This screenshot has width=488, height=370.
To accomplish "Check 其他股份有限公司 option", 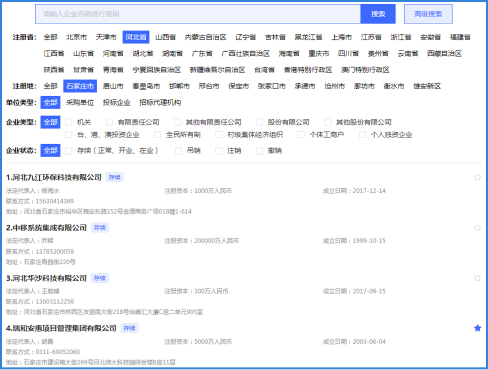I will [328, 122].
